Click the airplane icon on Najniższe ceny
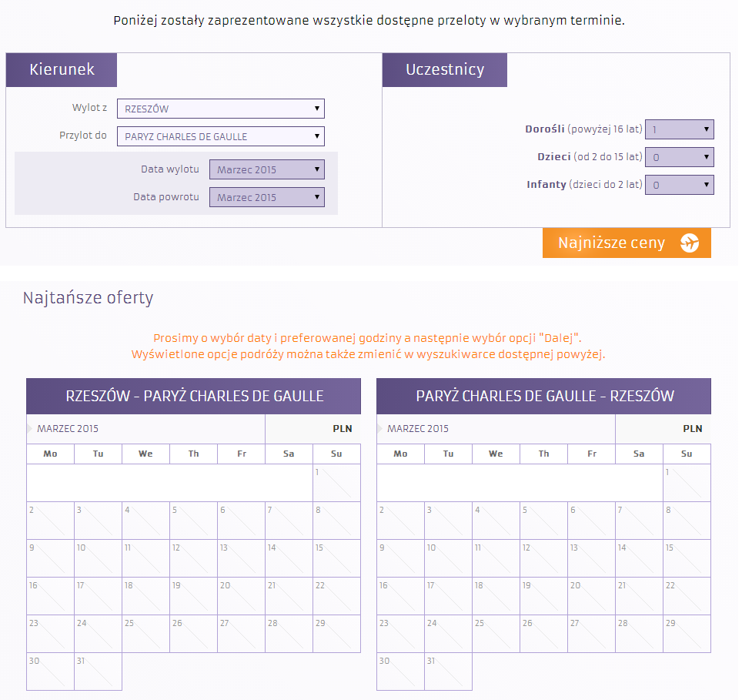The image size is (752, 700). coord(690,243)
